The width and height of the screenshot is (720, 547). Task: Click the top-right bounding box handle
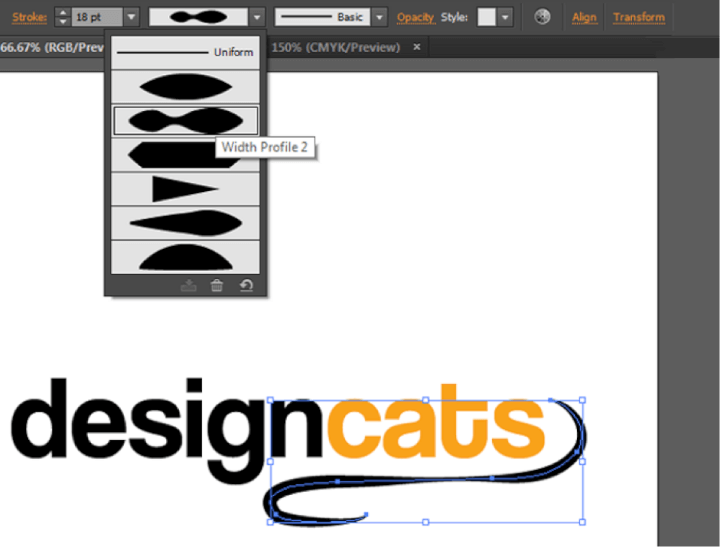(x=582, y=400)
